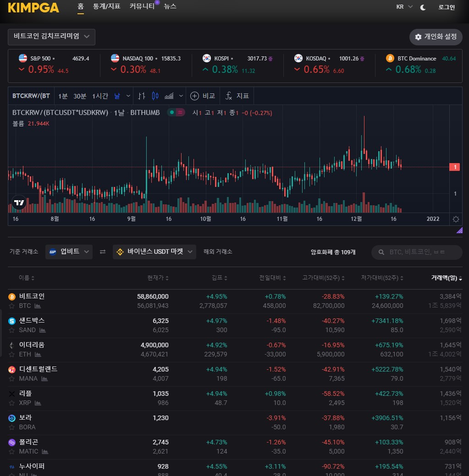Open the KR language dropdown
469x476 pixels.
pos(404,7)
